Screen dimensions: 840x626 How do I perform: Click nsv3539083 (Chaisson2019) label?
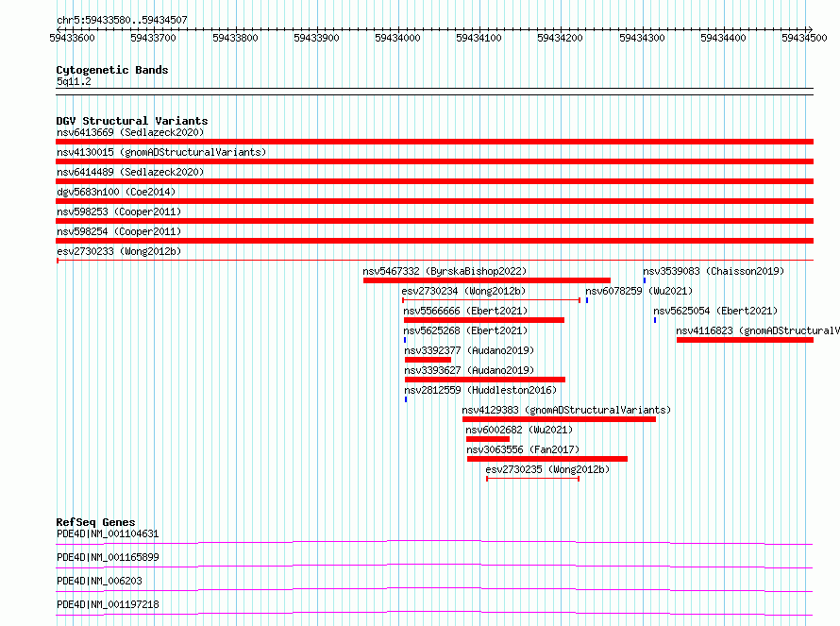click(x=714, y=271)
